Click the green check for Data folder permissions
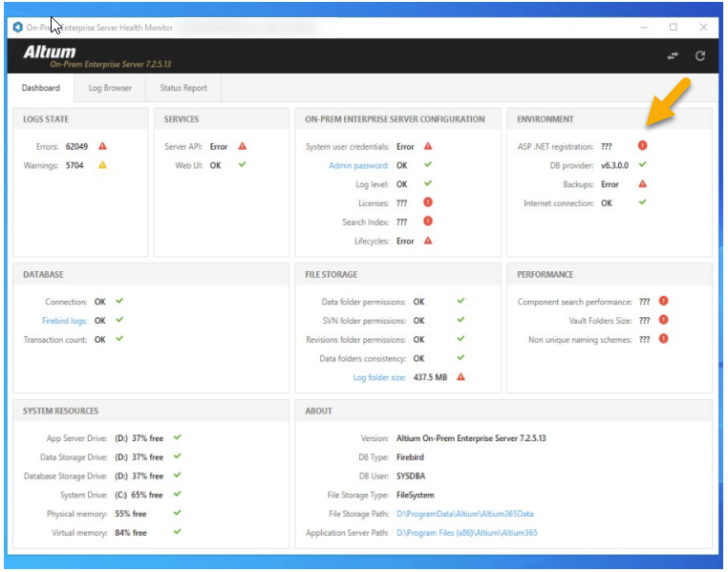728x572 pixels. pos(460,301)
